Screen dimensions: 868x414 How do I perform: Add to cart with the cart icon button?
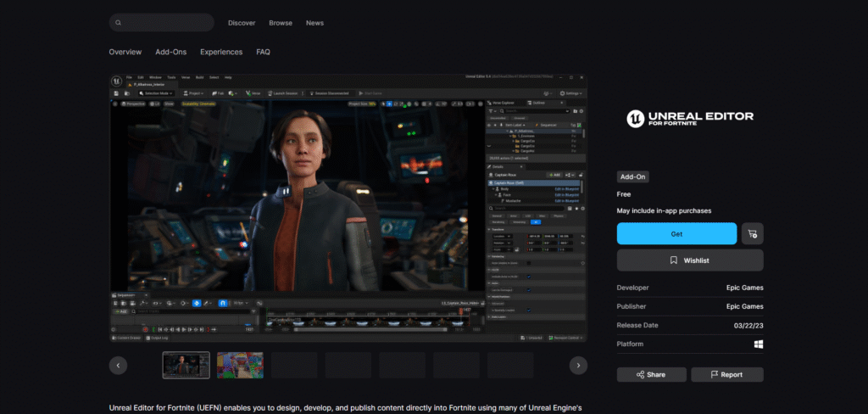coord(753,234)
